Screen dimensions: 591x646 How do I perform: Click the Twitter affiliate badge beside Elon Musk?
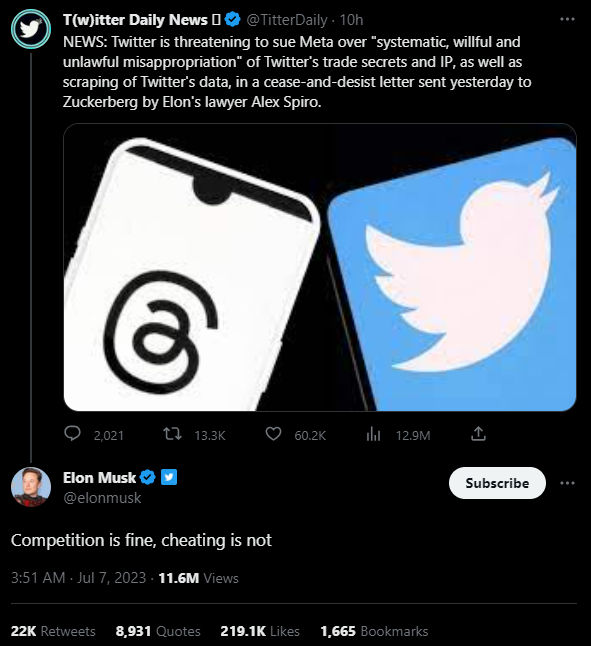click(169, 477)
